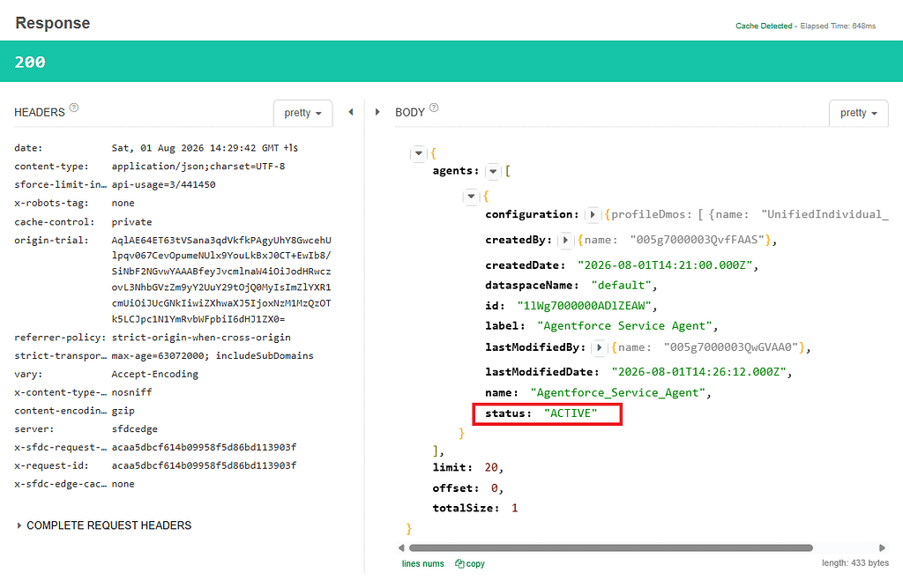Click the x-sfdc-request header value
Screen dimensions: 903x588
(204, 448)
